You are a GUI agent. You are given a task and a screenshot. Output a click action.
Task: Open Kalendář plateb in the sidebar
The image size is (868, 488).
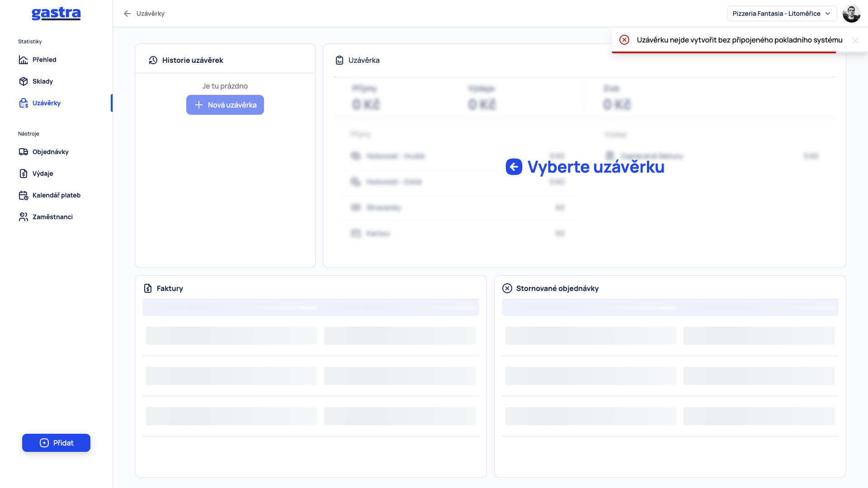[x=57, y=195]
